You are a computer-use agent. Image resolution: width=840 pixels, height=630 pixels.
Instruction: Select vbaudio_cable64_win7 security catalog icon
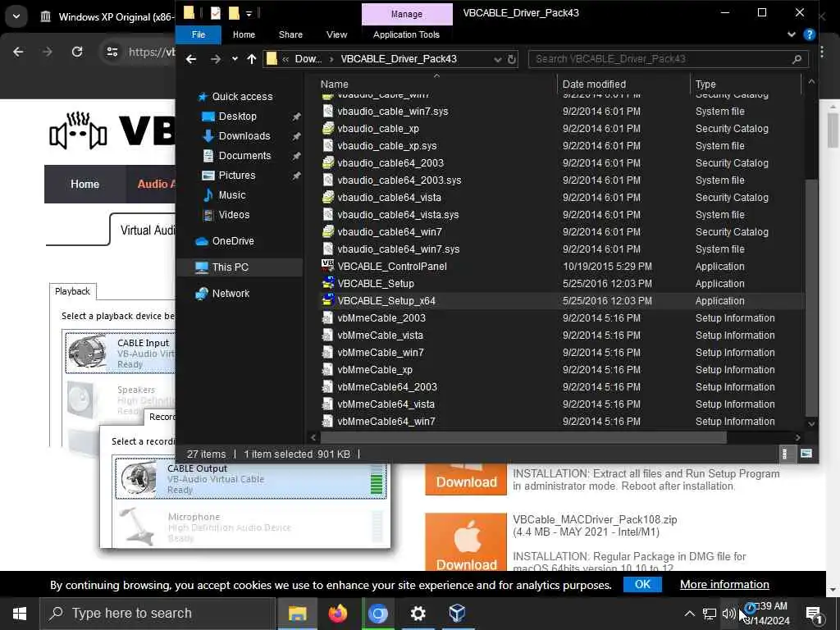(x=327, y=231)
